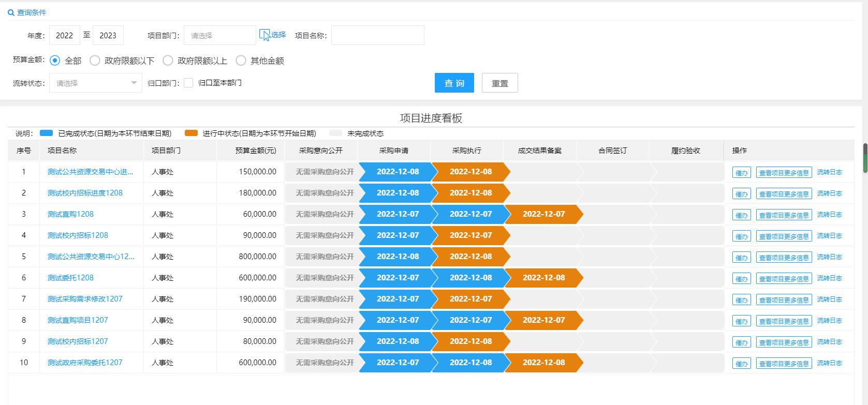This screenshot has height=405, width=868.
Task: Click the start year 2022 field
Action: point(65,35)
